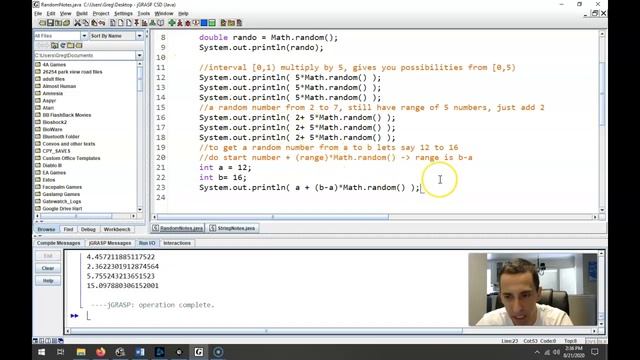Viewport: 640px width, 360px height.
Task: Click the Undo arrow toolbar icon
Action: click(x=102, y=23)
